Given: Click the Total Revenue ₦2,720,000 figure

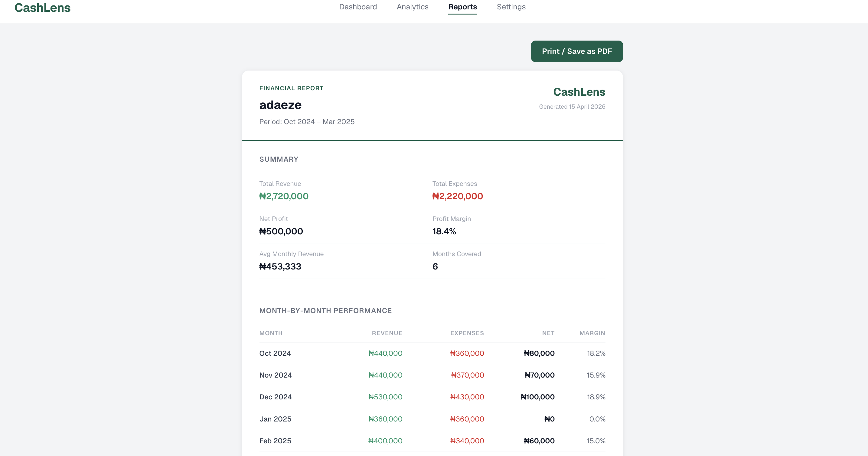Looking at the screenshot, I should (284, 196).
